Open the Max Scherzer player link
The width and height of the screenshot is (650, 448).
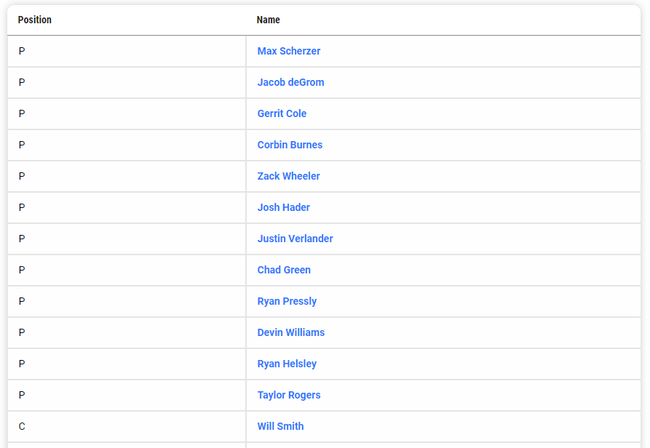288,51
